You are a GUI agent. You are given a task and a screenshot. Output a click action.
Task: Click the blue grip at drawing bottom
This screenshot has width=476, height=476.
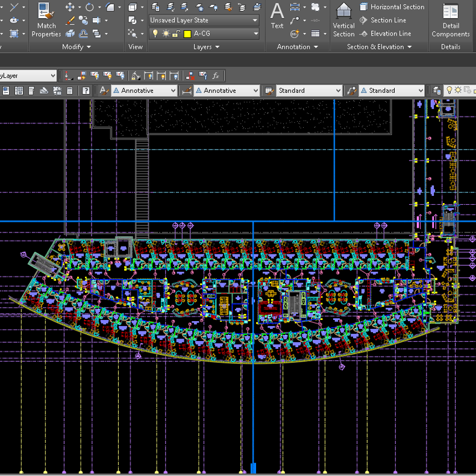(253, 468)
